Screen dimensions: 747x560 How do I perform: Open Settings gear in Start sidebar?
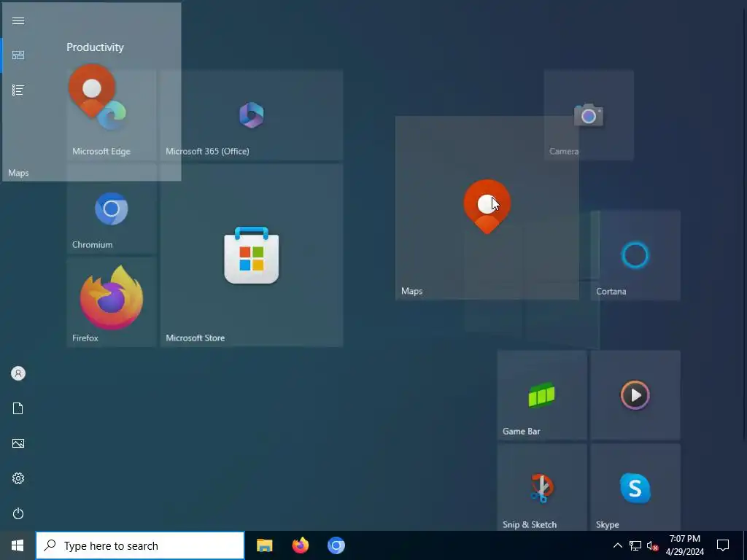[x=18, y=478]
